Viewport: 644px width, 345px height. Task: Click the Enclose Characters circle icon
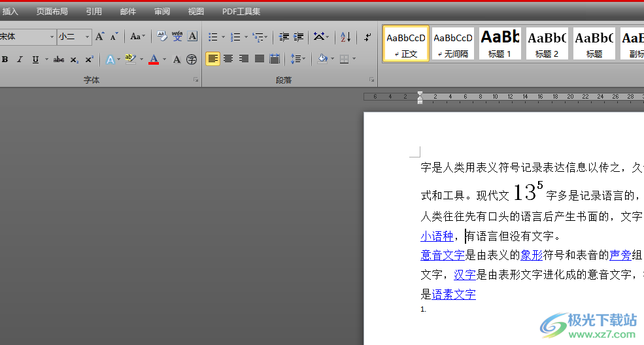[192, 59]
